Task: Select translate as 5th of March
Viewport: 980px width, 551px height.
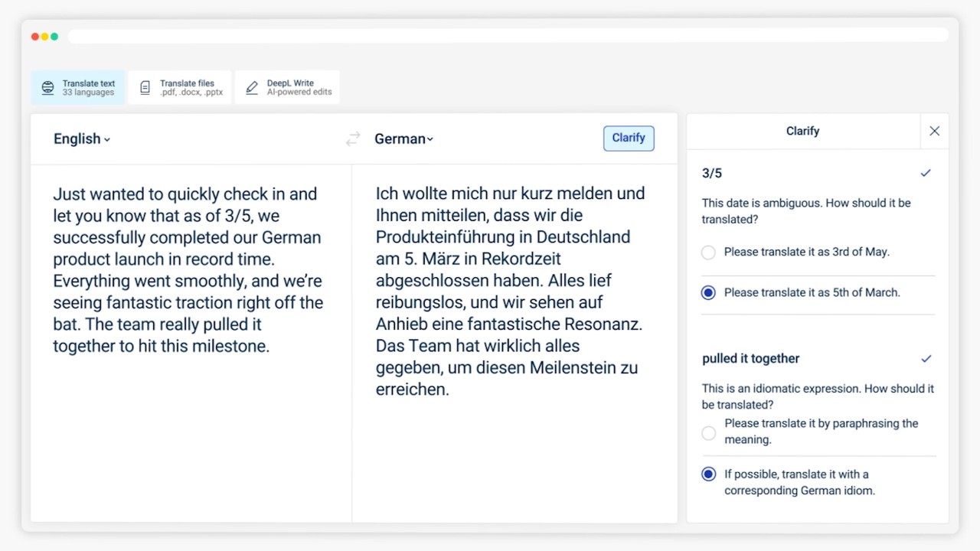Action: 709,293
